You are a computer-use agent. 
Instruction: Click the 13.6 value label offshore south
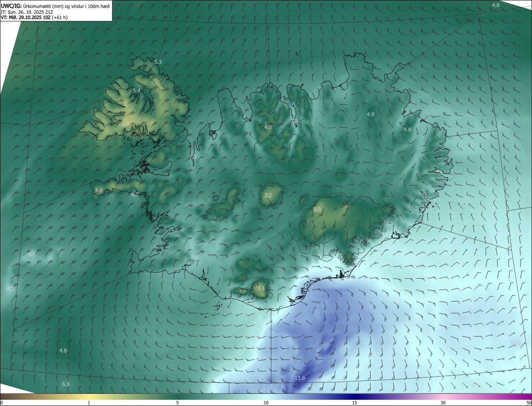point(300,378)
